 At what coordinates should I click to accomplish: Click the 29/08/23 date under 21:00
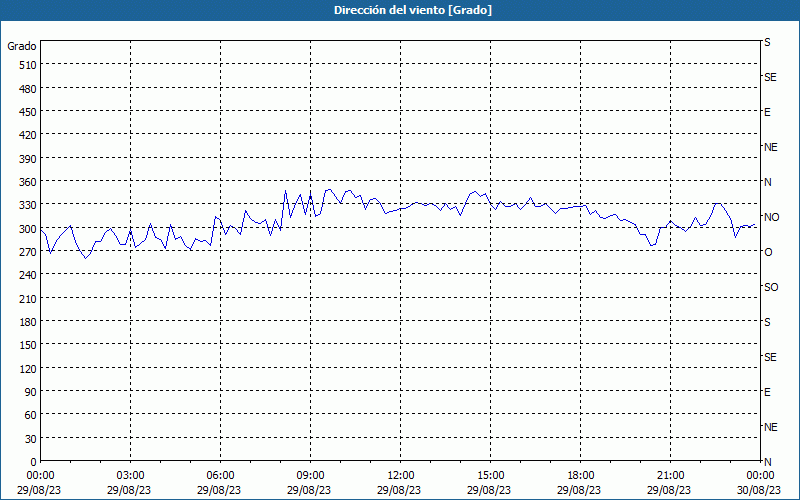(x=669, y=490)
